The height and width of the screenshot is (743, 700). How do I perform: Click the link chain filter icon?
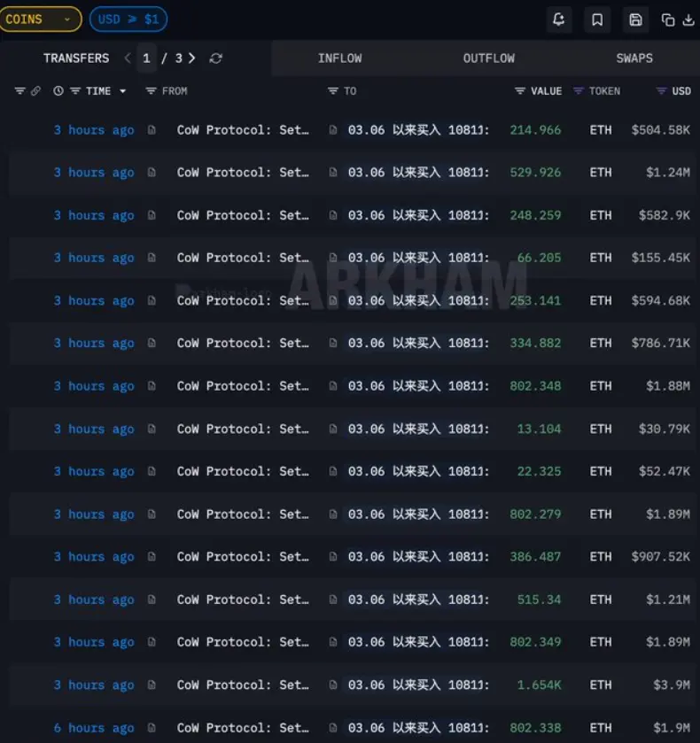point(35,91)
